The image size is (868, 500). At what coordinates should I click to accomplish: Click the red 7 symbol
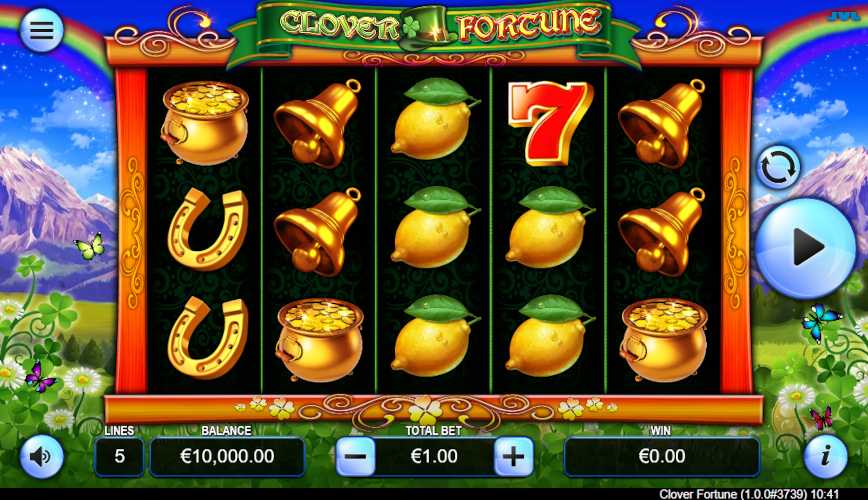[x=549, y=123]
